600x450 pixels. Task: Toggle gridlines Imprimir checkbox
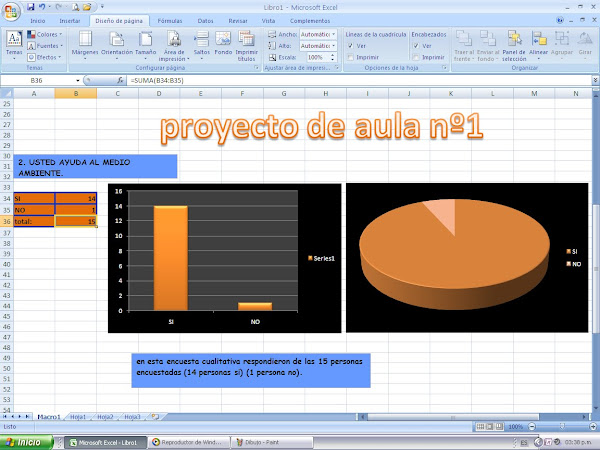(351, 57)
